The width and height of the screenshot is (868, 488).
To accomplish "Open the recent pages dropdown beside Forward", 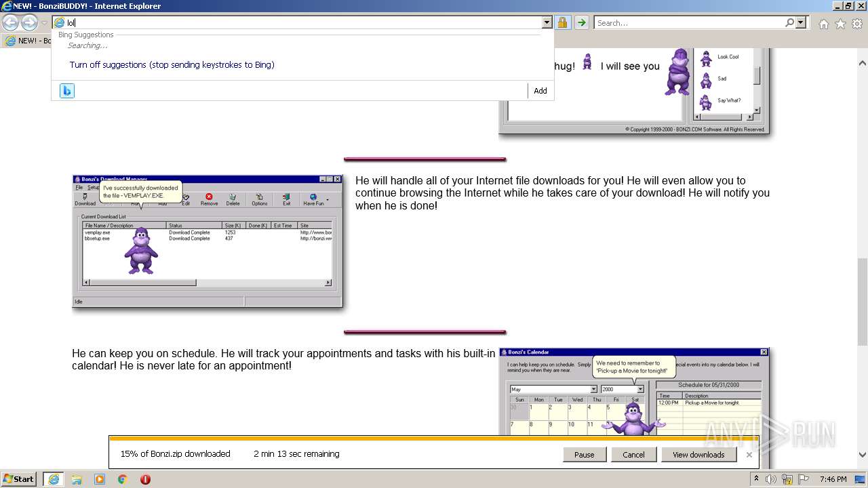I will (44, 23).
